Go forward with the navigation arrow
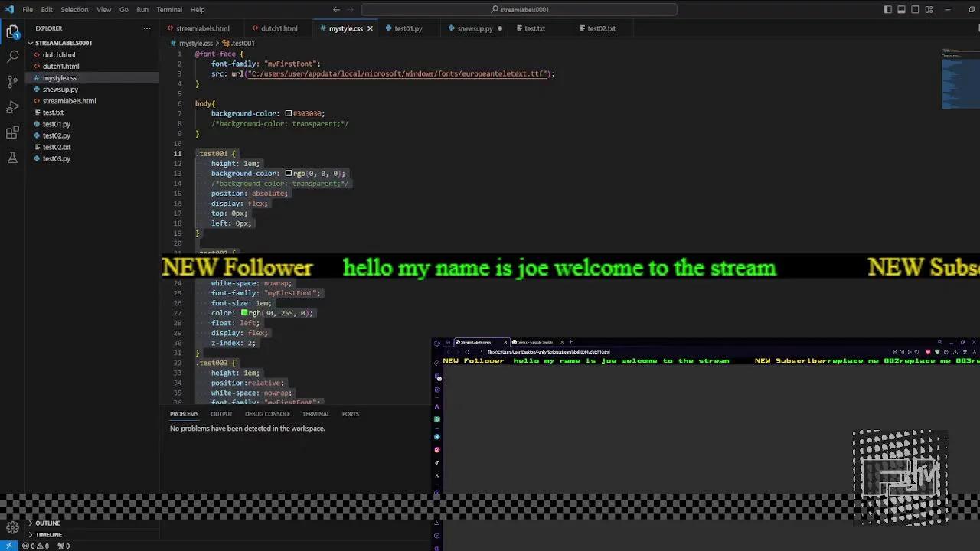The width and height of the screenshot is (980, 551). click(351, 9)
